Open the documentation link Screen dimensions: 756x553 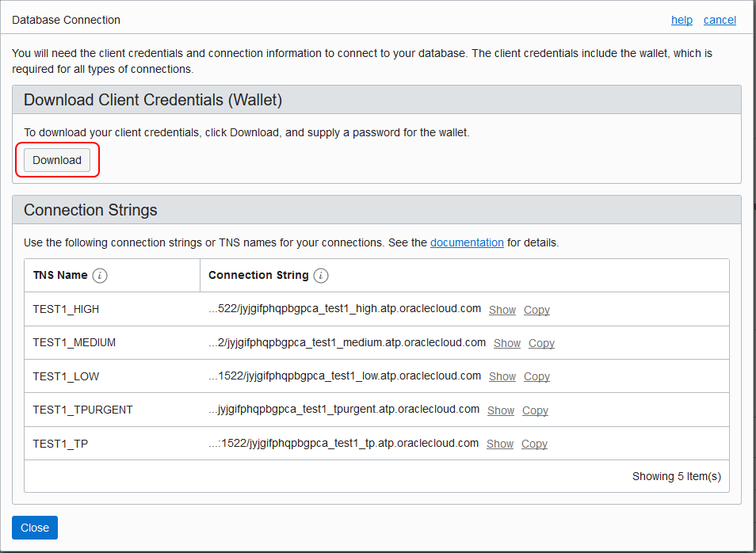467,242
